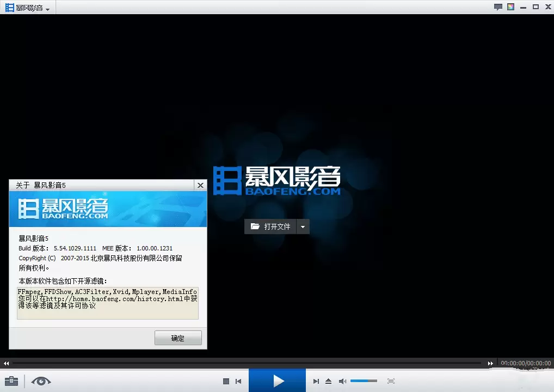The height and width of the screenshot is (392, 554).
Task: Click the Build 版本 5.54.1029.1111 text
Action: [x=57, y=248]
